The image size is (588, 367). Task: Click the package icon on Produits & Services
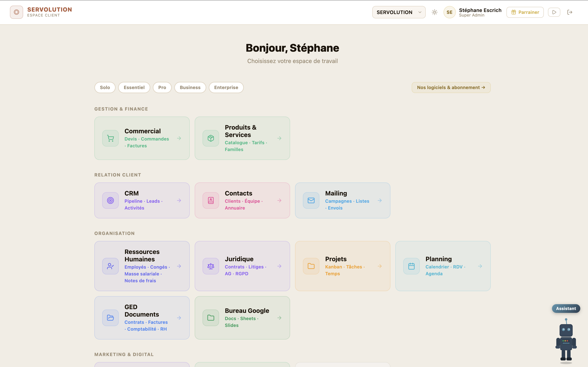click(x=210, y=138)
